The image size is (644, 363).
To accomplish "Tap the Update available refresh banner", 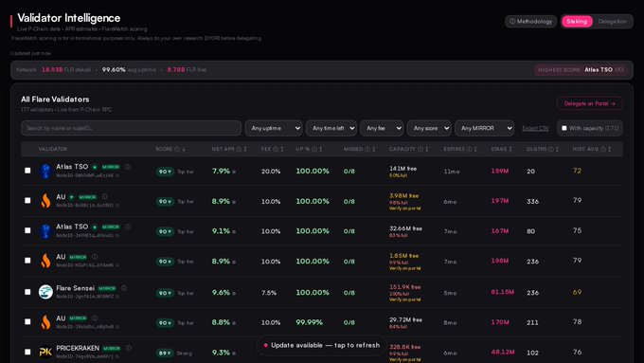I will pos(322,345).
